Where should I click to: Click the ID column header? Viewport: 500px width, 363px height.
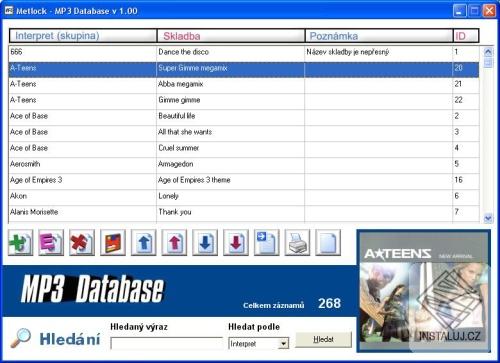coord(466,36)
